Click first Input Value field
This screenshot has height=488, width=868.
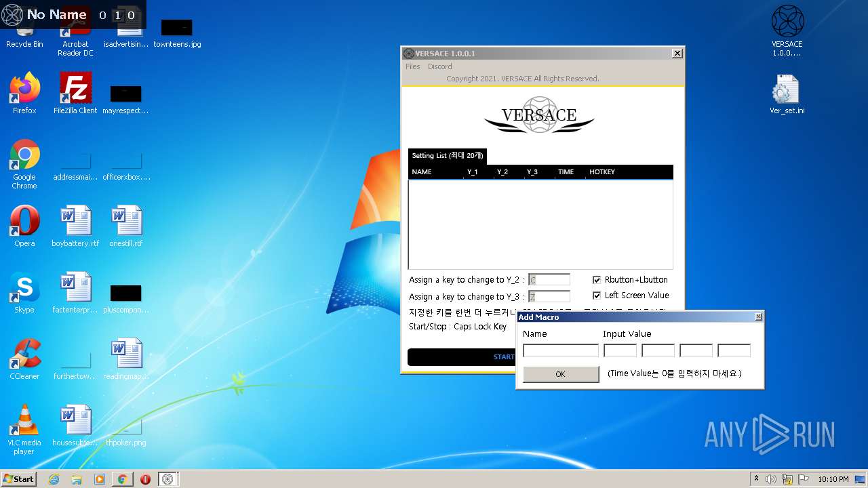[620, 350]
